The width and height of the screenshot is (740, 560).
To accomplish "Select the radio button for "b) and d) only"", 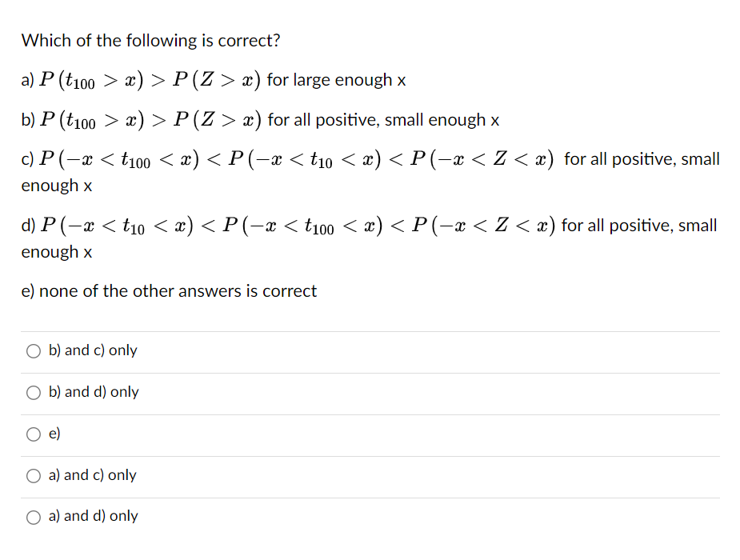I will (34, 392).
